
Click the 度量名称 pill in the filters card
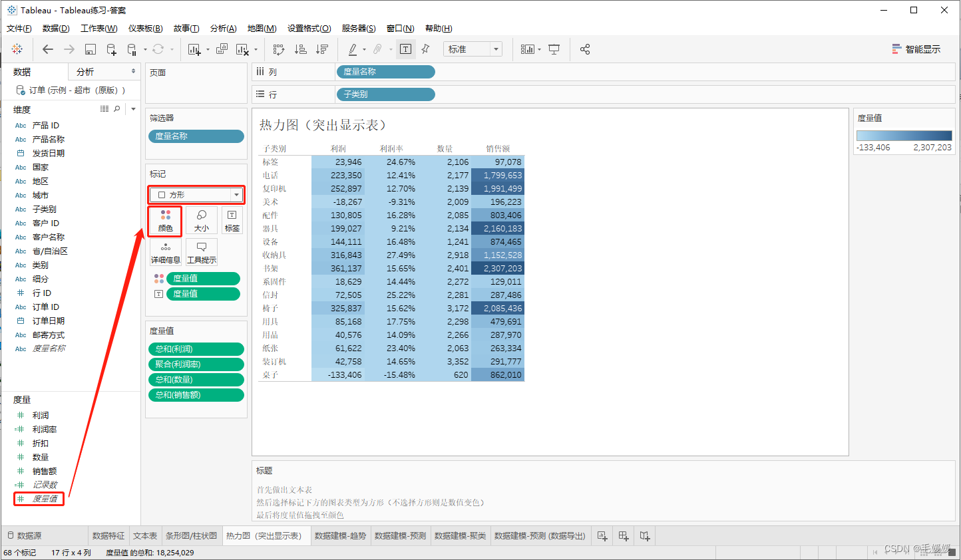click(x=196, y=136)
